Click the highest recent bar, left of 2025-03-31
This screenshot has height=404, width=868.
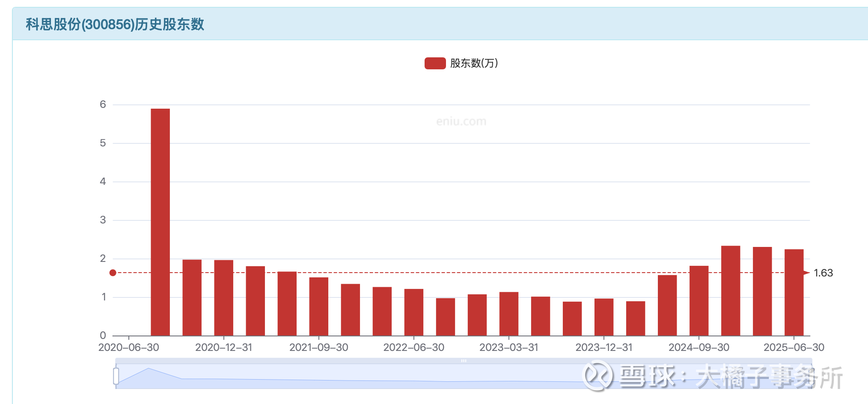(730, 291)
